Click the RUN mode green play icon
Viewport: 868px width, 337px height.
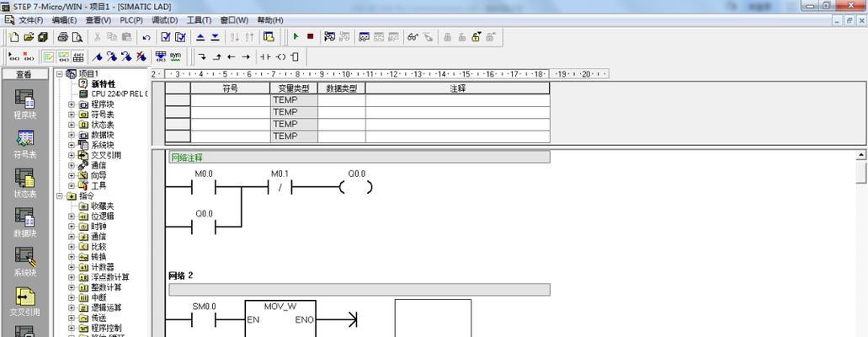click(x=296, y=37)
